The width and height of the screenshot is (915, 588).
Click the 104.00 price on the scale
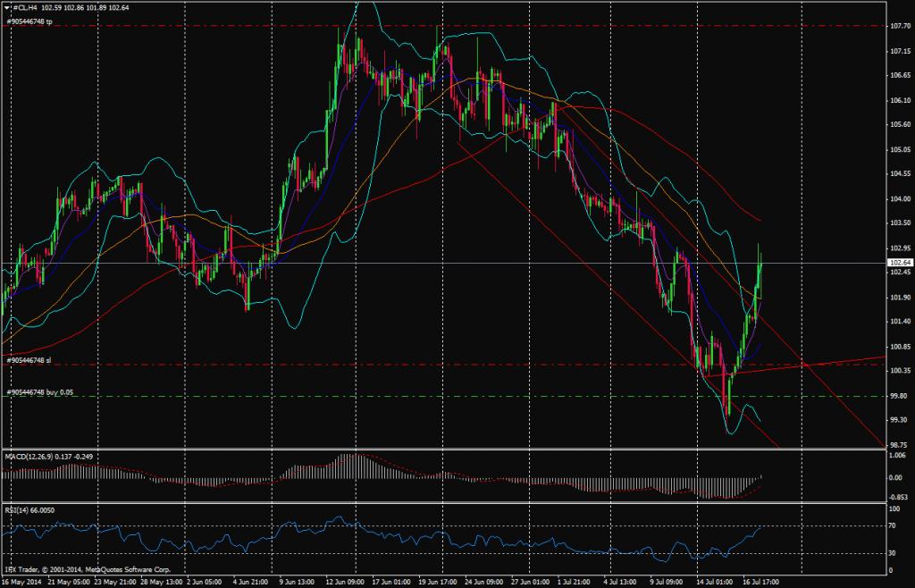pyautogui.click(x=899, y=198)
